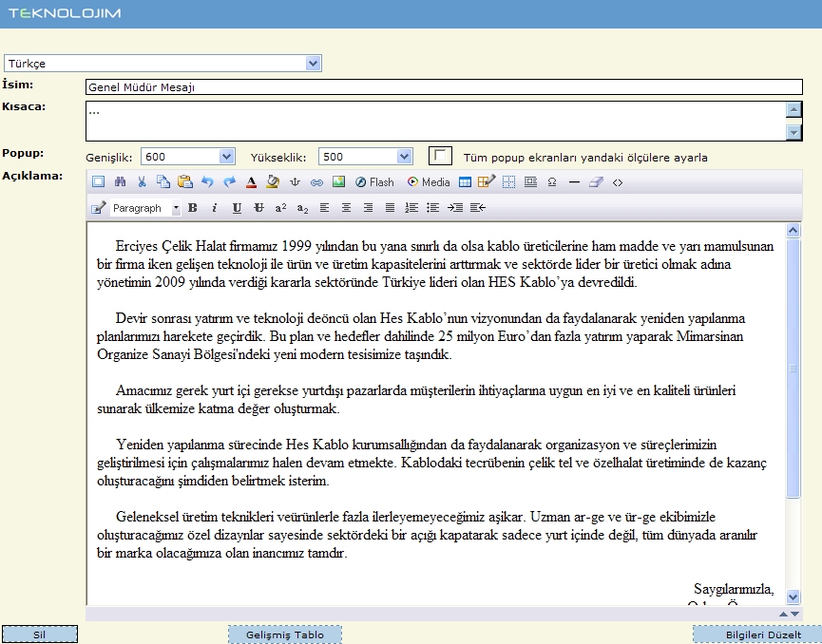Insert a table
822x644 pixels.
point(465,181)
